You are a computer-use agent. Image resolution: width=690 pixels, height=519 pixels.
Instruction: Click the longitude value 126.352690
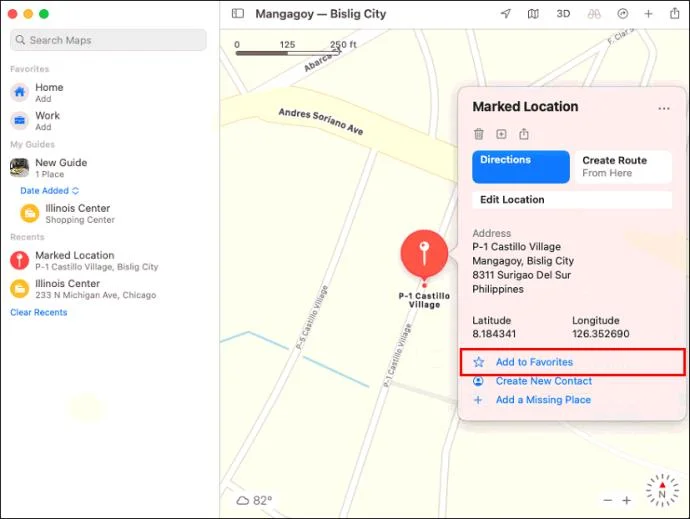point(601,334)
